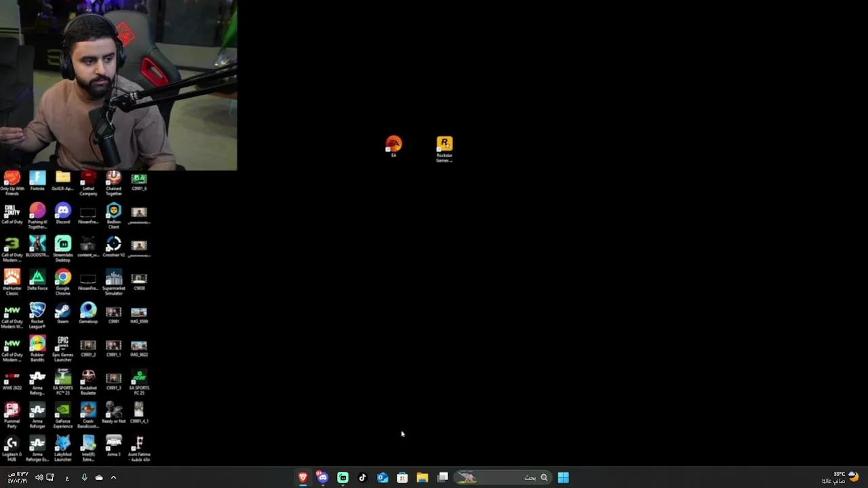Screen dimensions: 868x488
Task: Open the Windows Start menu
Action: (x=563, y=477)
